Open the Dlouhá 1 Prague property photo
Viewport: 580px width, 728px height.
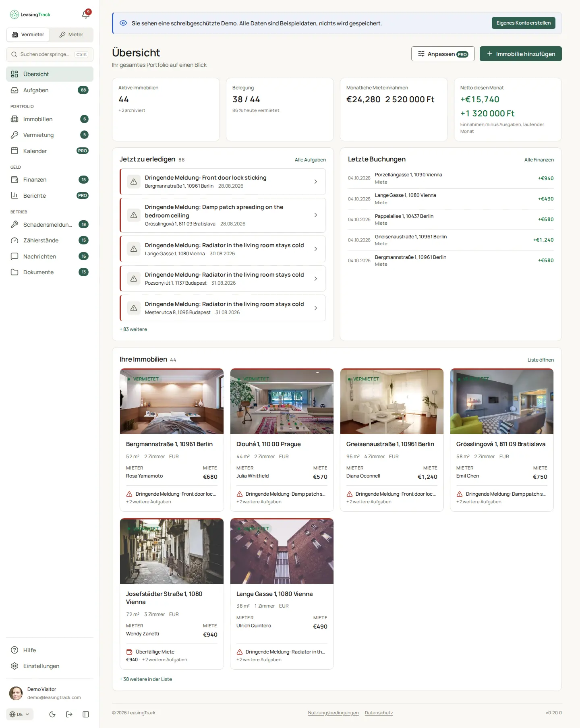(282, 401)
